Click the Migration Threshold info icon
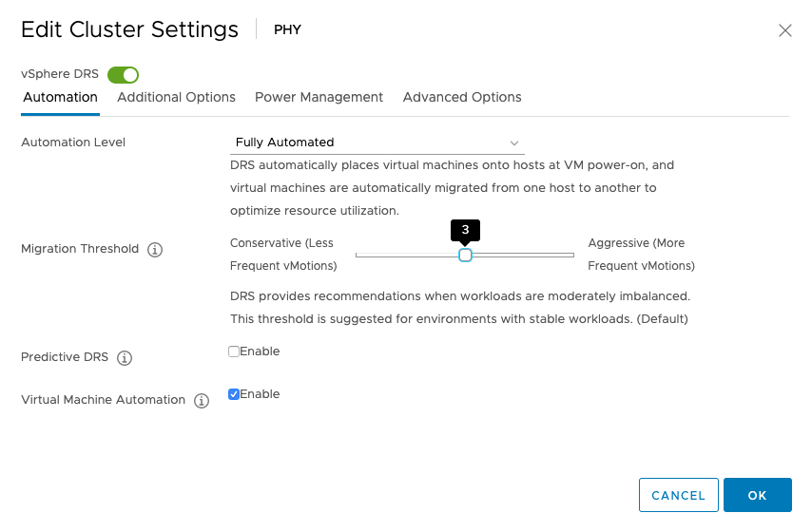The image size is (812, 532). click(x=156, y=250)
